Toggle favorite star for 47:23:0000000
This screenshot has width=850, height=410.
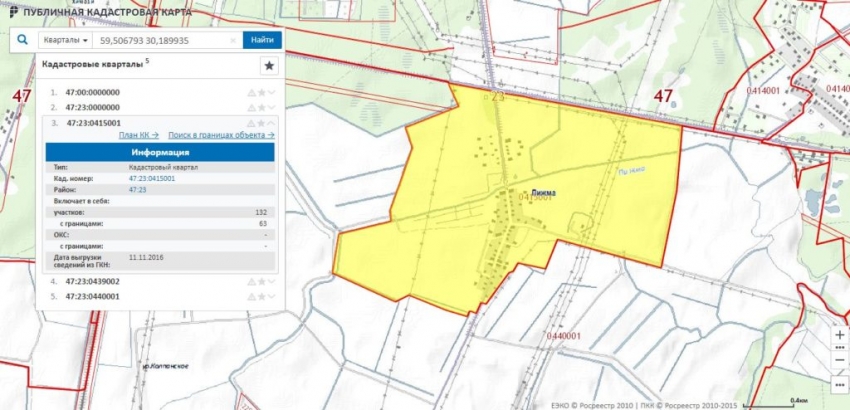261,107
